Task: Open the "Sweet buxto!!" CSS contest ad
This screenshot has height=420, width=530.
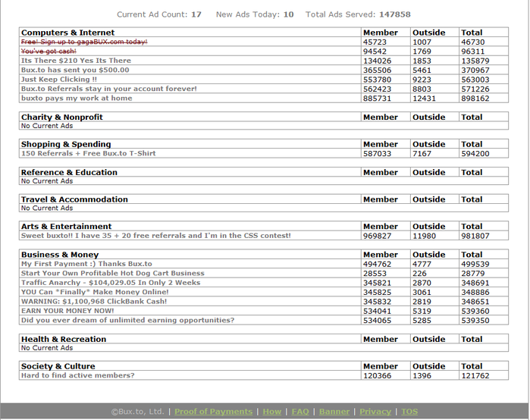Action: [x=156, y=236]
